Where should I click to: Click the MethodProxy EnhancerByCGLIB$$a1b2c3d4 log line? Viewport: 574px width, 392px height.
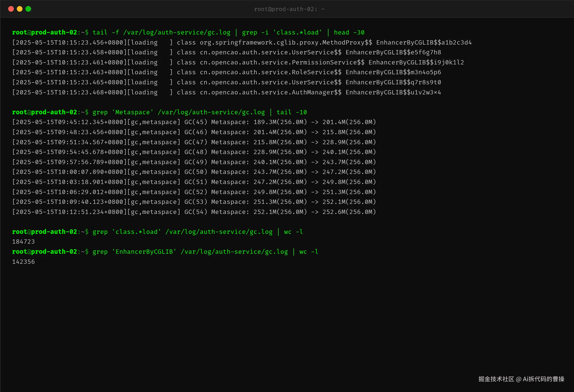click(242, 42)
